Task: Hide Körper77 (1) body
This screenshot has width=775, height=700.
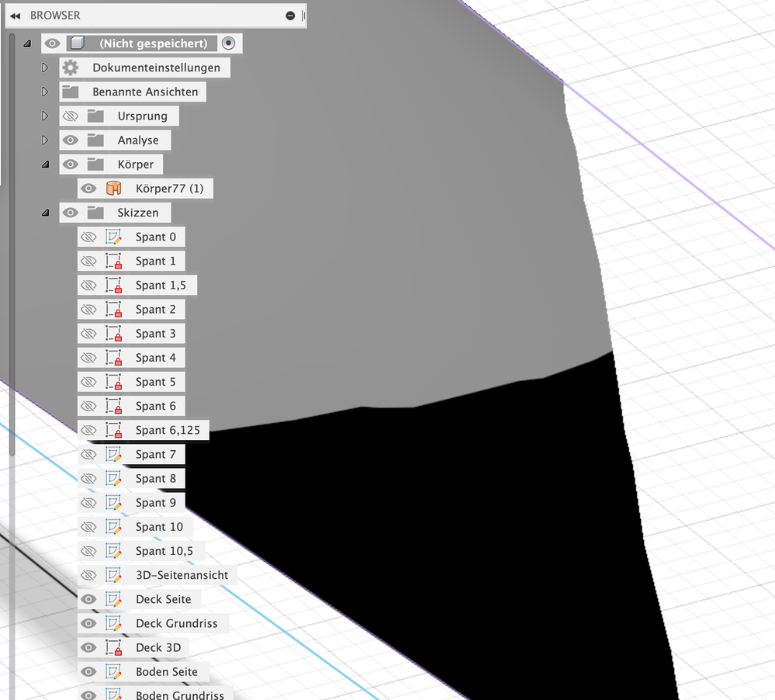Action: (x=88, y=189)
